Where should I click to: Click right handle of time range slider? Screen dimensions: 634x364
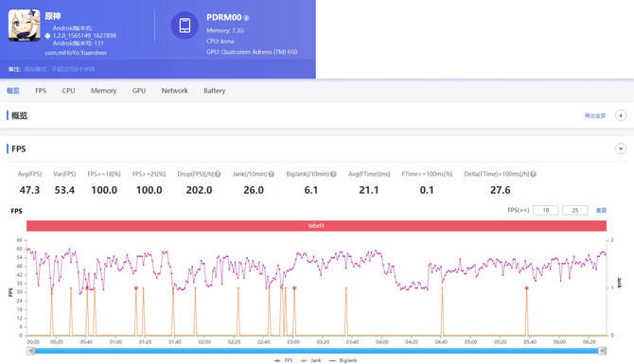(602, 351)
